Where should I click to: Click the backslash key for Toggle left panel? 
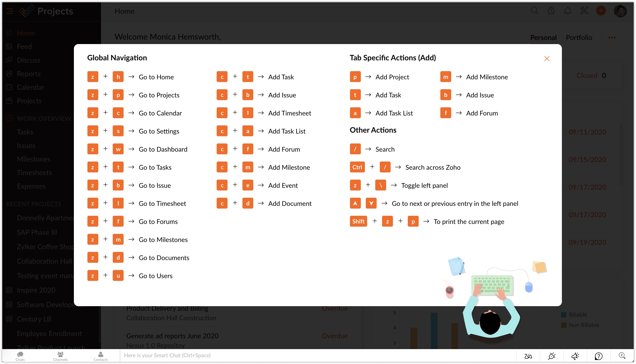[x=381, y=185]
